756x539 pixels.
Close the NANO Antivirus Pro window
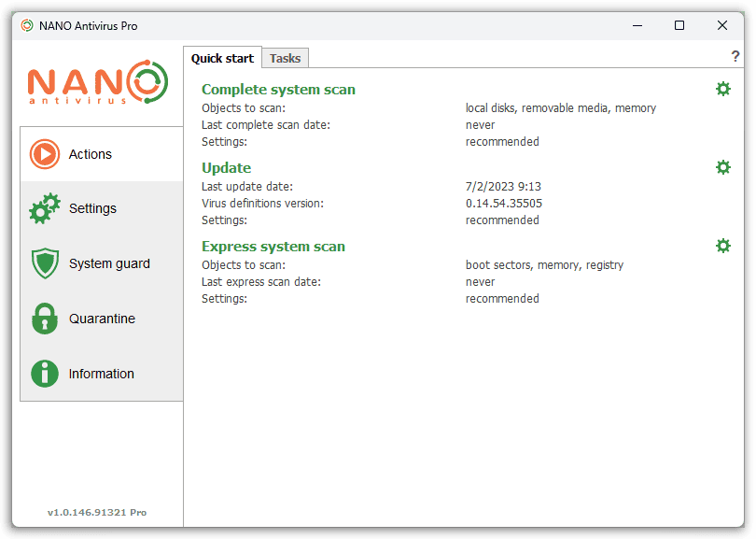tap(721, 25)
